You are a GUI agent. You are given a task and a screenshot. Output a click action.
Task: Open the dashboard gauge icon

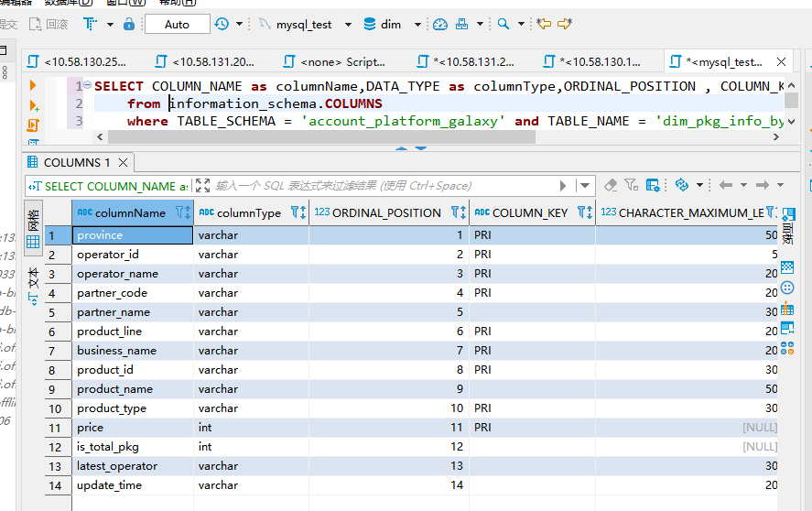click(440, 24)
